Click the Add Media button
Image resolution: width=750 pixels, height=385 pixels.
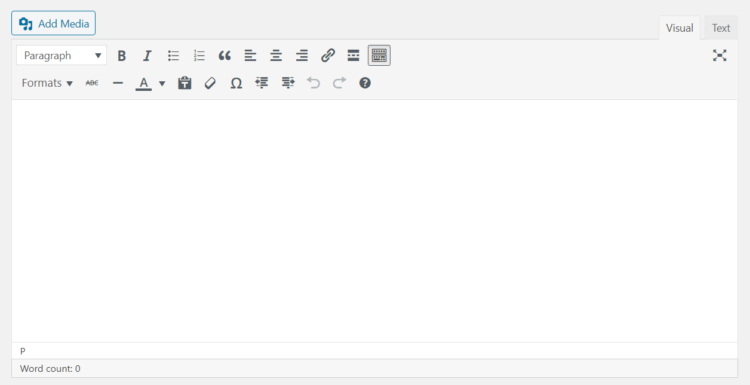point(54,23)
